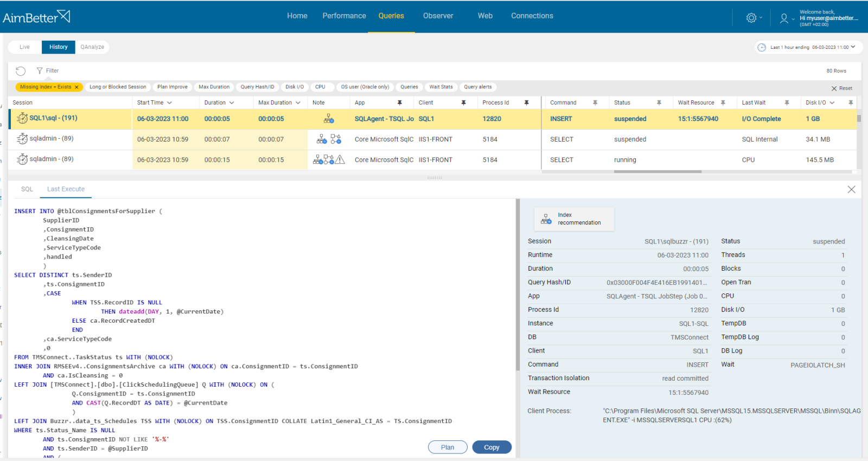Click the Index recommendation icon
This screenshot has height=461, width=868.
546,219
